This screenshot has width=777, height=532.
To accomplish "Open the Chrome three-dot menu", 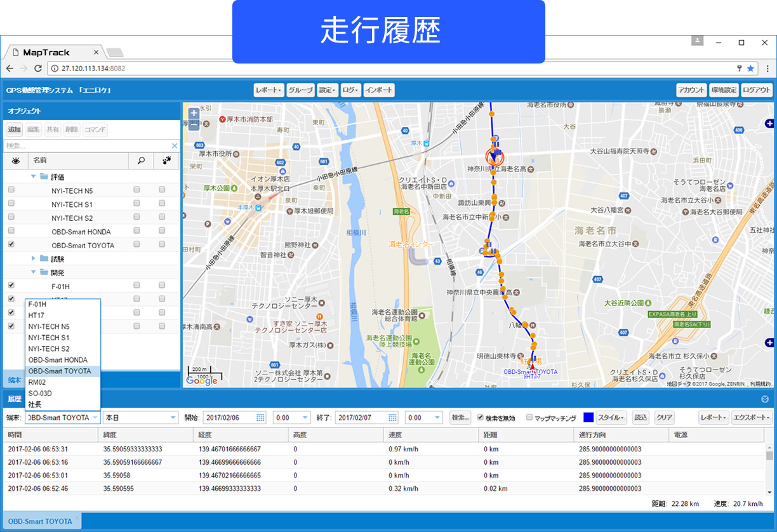I will [766, 69].
